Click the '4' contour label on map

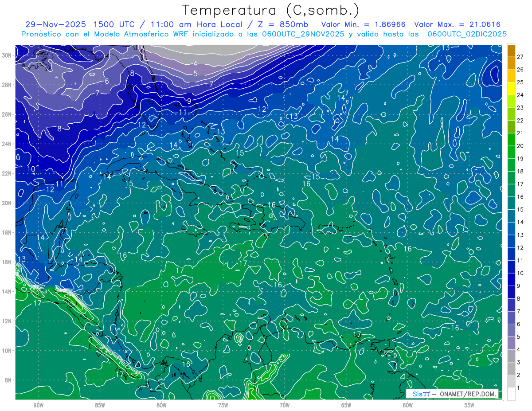195,64
